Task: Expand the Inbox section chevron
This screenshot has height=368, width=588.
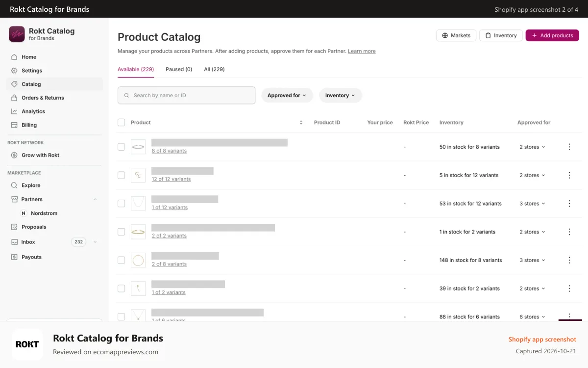Action: coord(95,242)
